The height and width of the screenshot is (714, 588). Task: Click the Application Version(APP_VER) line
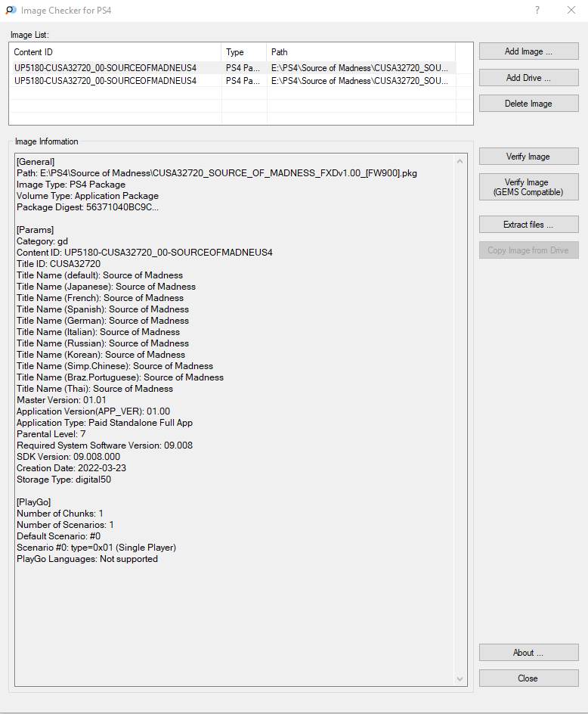[93, 411]
